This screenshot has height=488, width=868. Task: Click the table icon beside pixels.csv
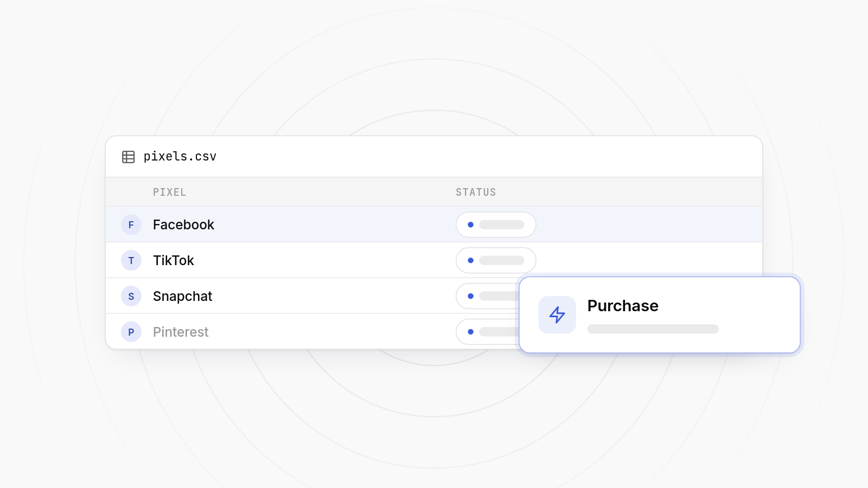point(129,157)
